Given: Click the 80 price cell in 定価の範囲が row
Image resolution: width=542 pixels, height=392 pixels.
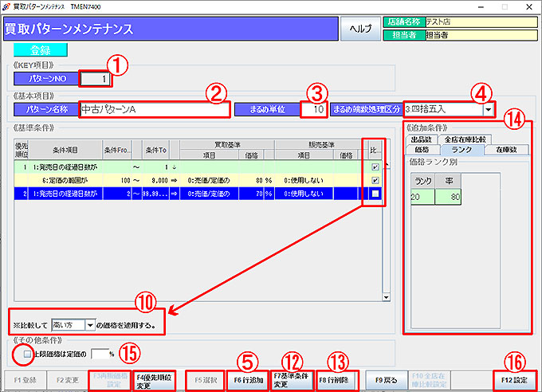Looking at the screenshot, I should 251,180.
